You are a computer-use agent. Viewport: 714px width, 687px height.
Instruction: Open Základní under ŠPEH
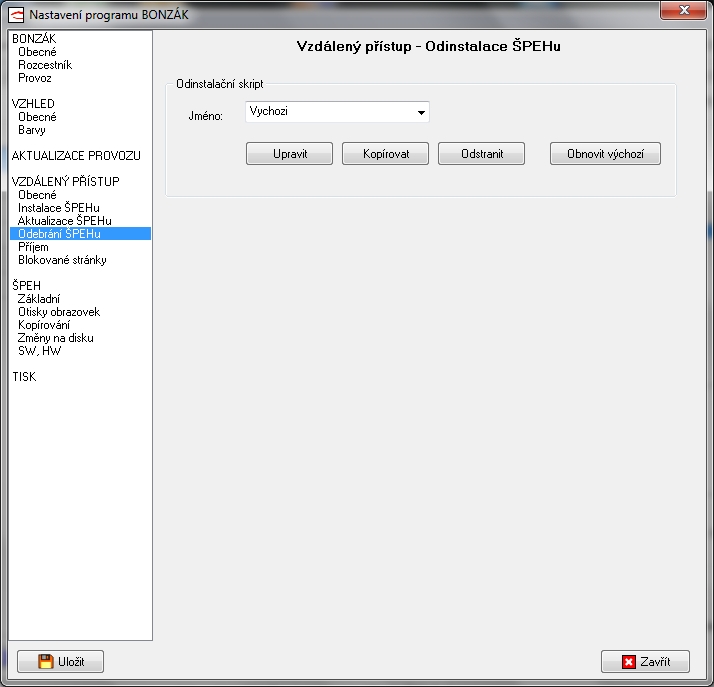click(39, 299)
